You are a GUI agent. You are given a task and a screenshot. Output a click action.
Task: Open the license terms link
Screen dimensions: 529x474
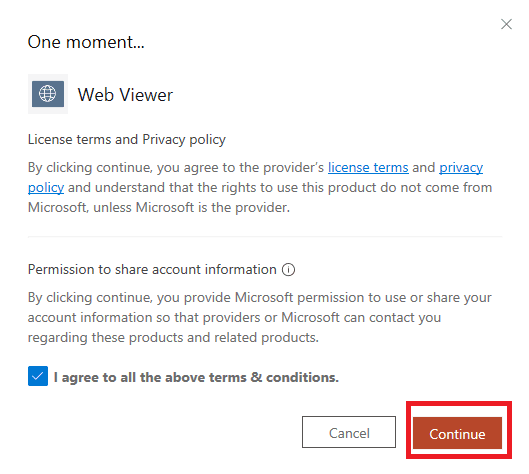tap(368, 168)
